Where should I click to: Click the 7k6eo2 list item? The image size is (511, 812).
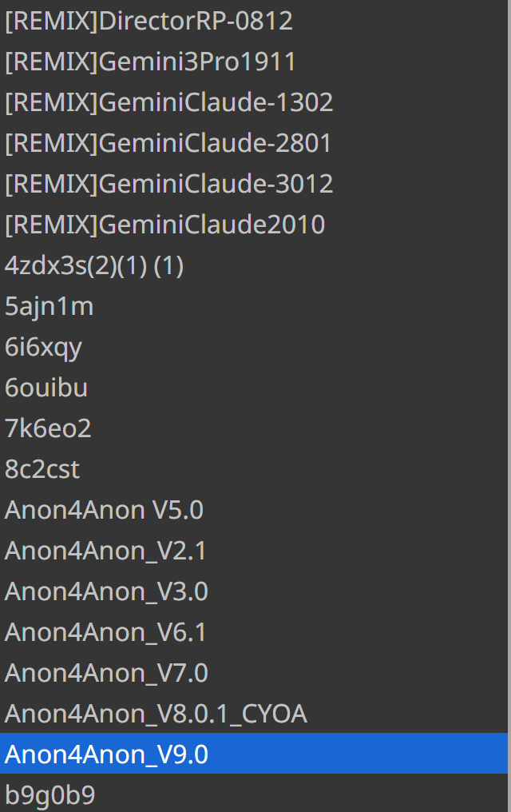point(48,429)
